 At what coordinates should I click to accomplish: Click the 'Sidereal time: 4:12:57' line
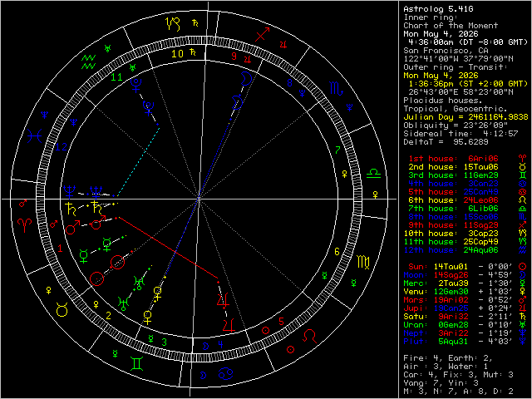[461, 134]
